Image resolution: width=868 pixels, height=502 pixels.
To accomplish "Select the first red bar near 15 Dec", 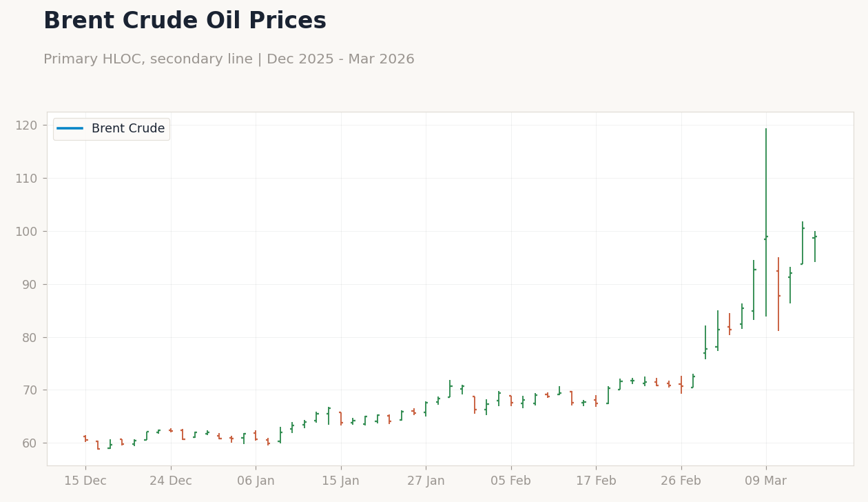I will 85,439.
